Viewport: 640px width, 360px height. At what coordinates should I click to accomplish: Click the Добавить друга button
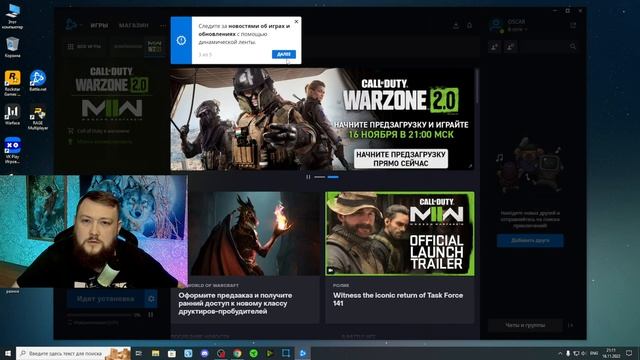click(530, 240)
